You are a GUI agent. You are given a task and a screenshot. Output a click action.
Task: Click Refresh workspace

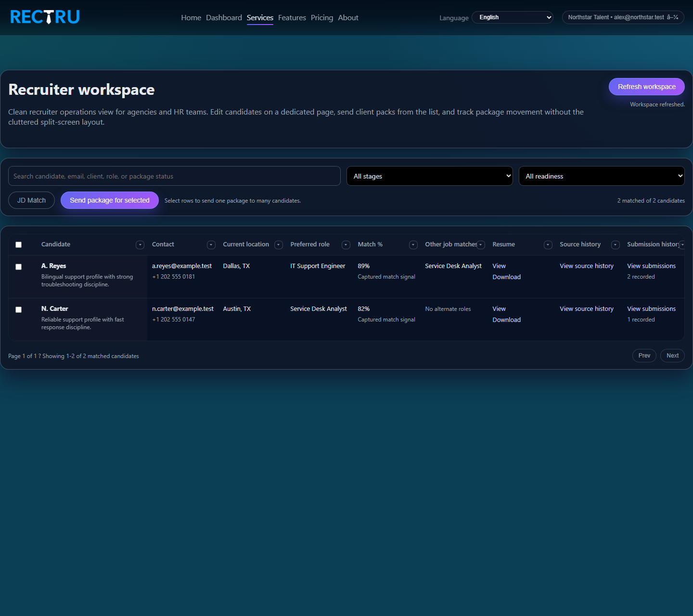pyautogui.click(x=646, y=87)
